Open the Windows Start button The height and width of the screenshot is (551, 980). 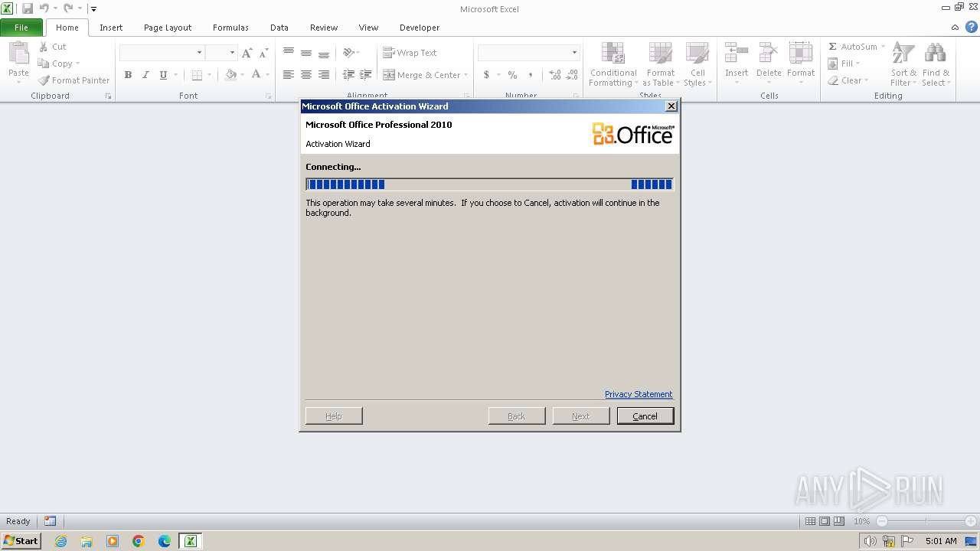click(x=21, y=541)
